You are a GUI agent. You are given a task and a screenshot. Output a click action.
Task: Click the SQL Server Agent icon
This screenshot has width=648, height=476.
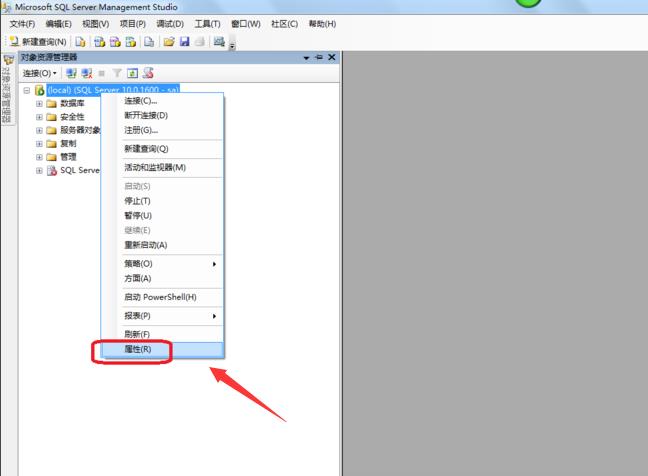pos(52,170)
